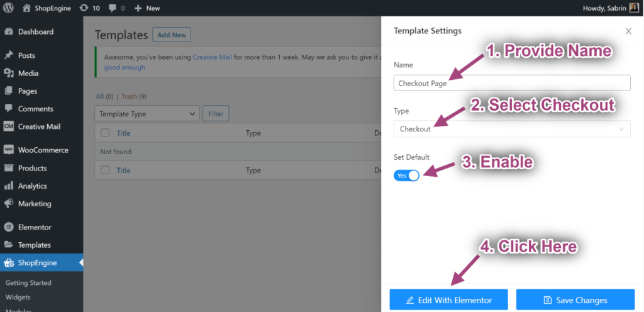The width and height of the screenshot is (644, 312).
Task: Check the select-all box in table header
Action: coord(105,133)
